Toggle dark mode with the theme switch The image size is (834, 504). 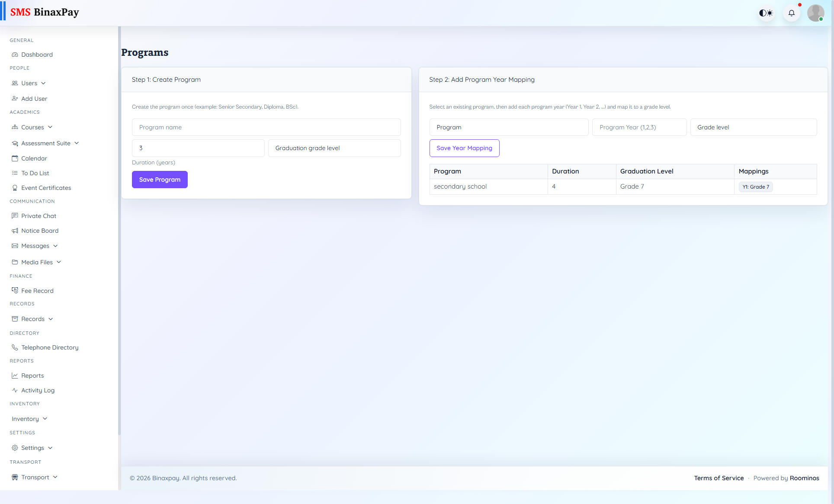pos(766,13)
